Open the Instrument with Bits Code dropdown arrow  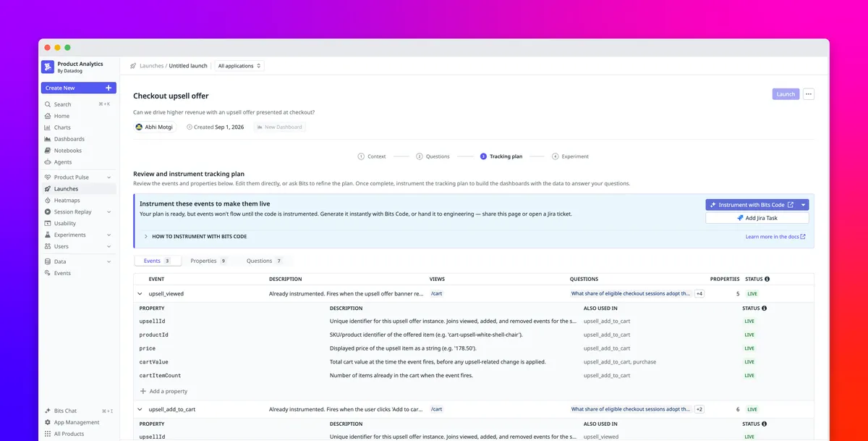tap(803, 205)
